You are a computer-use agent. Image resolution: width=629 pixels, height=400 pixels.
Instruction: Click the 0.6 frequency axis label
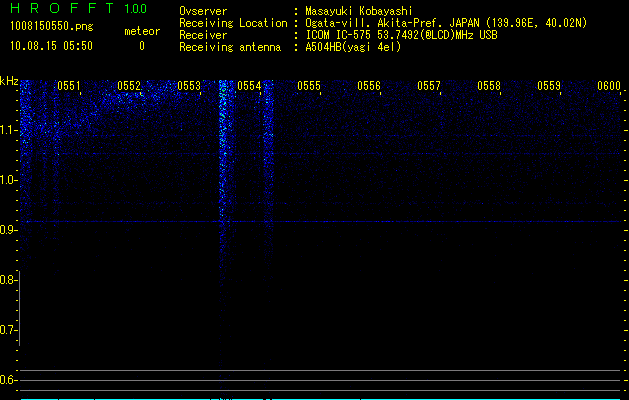(x=8, y=380)
